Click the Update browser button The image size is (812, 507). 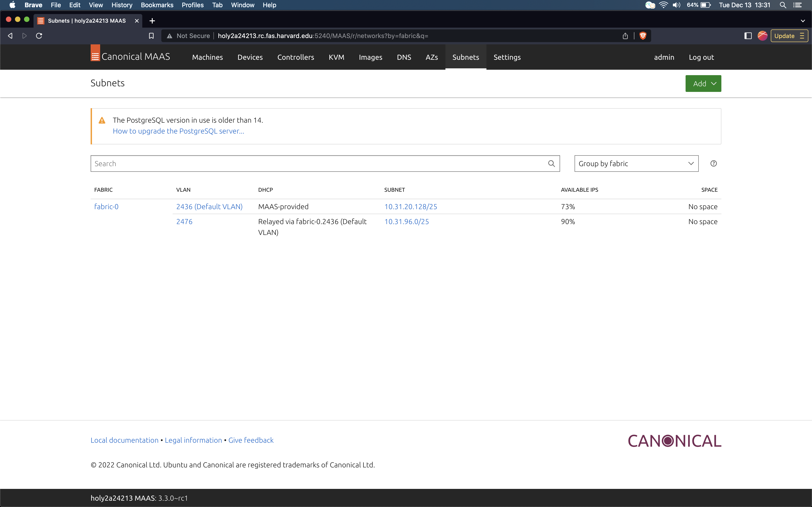point(785,36)
